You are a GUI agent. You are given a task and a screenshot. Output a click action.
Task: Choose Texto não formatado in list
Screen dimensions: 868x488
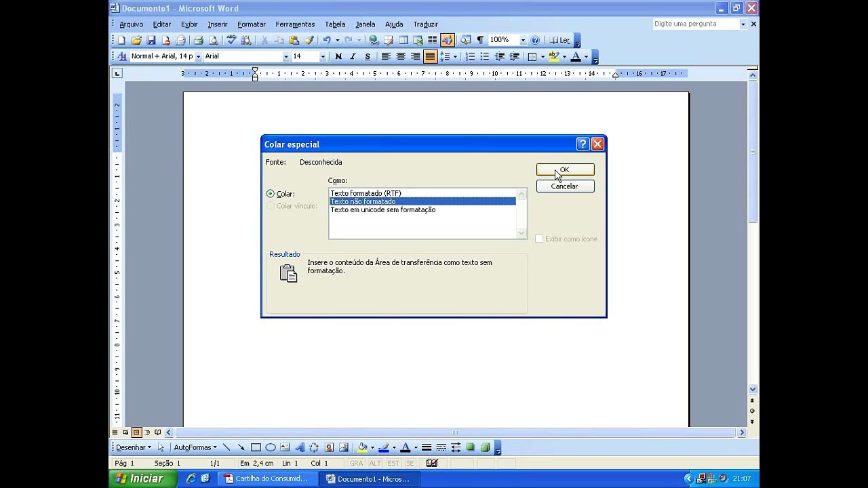[x=422, y=201]
